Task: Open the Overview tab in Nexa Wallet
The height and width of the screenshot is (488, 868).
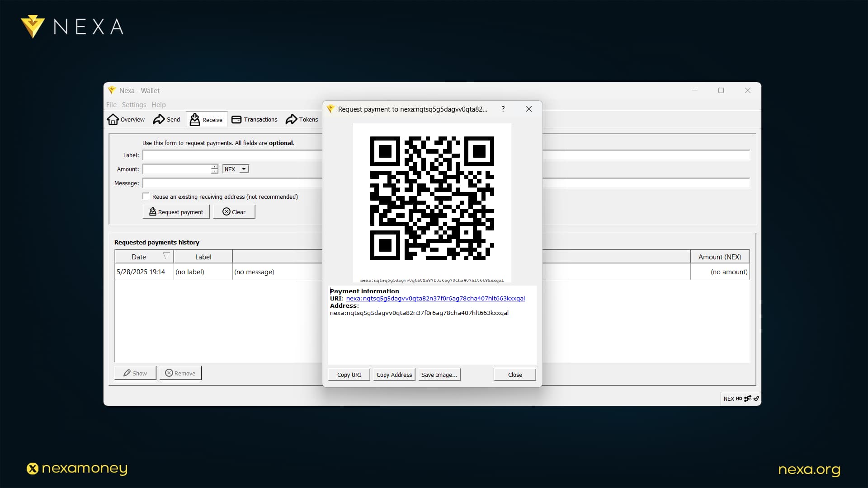Action: click(x=126, y=119)
